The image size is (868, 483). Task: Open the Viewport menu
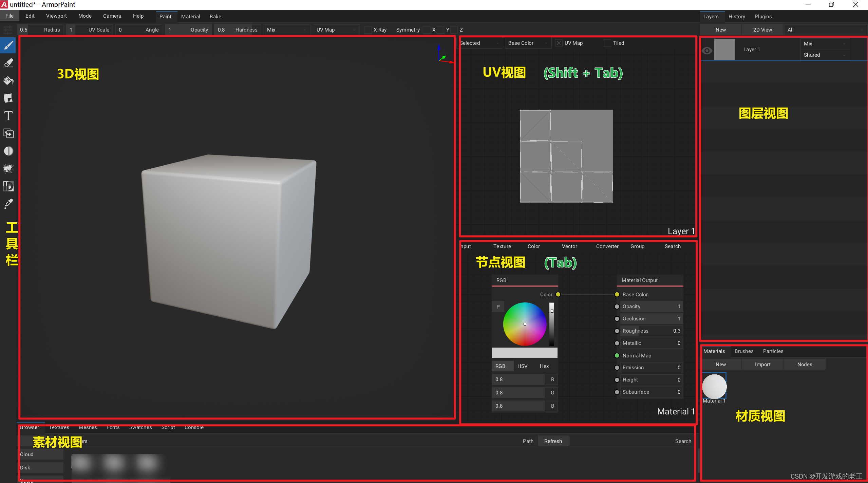coord(56,16)
